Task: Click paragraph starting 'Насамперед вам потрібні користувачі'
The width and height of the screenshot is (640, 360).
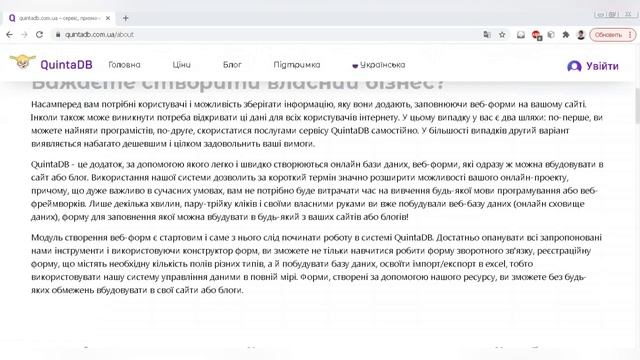Action: point(317,124)
